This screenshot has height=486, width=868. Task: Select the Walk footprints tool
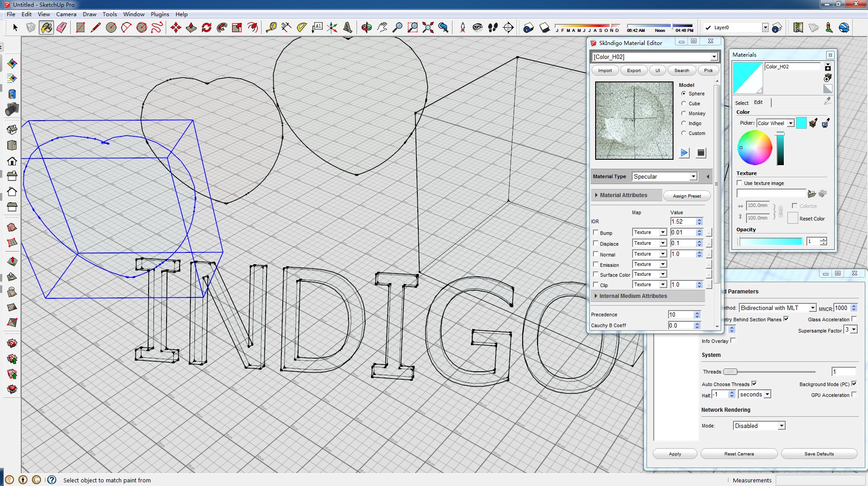(x=493, y=28)
